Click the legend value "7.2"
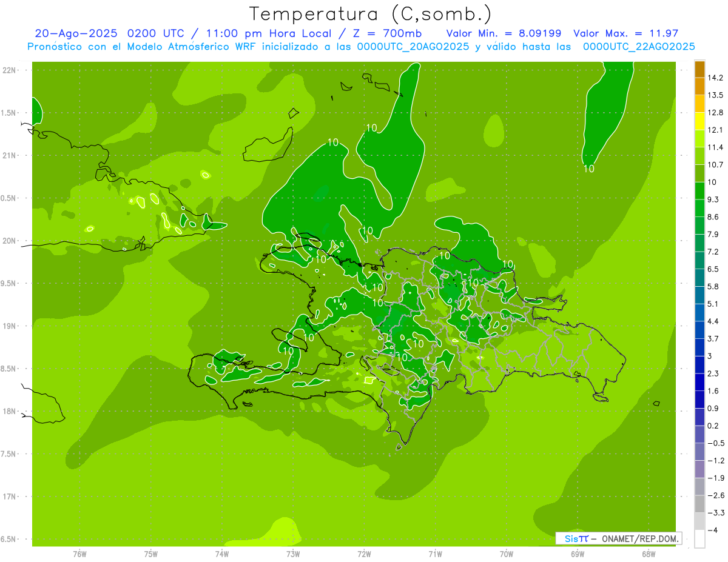Viewport: 728px width, 562px height. click(x=713, y=252)
